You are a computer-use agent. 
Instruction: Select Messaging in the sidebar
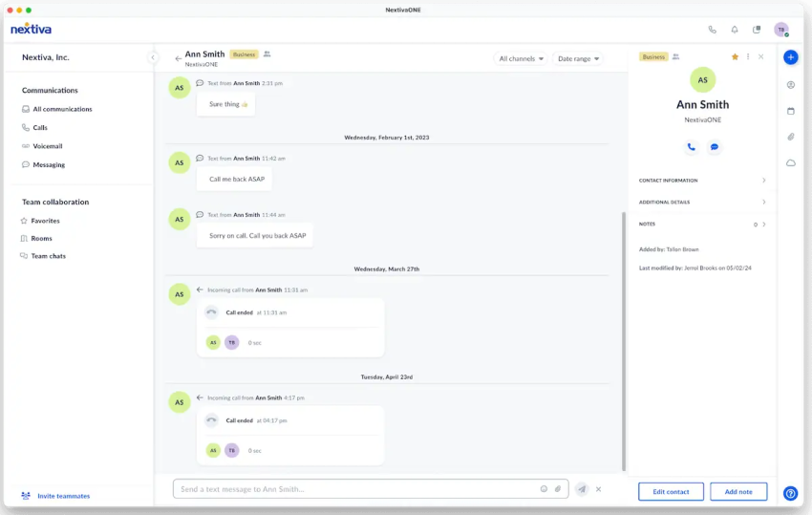point(44,164)
